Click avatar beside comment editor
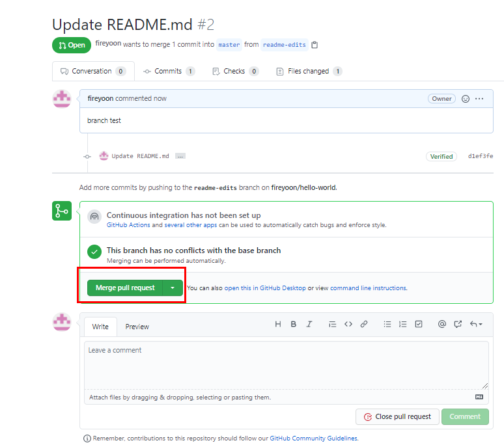The height and width of the screenshot is (445, 504). tap(62, 322)
